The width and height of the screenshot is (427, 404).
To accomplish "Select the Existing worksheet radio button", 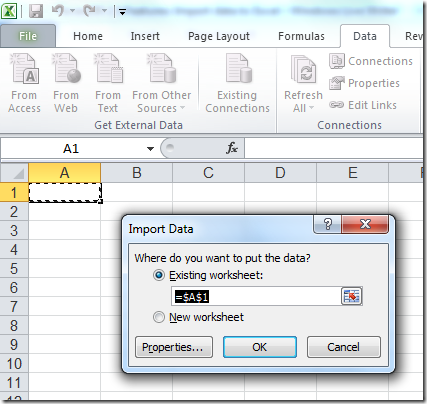I will click(x=159, y=275).
